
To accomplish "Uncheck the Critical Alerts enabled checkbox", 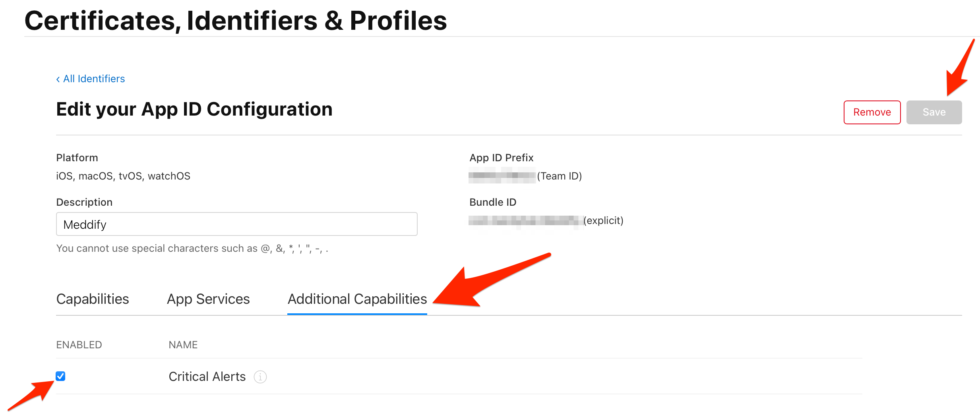I will 60,376.
